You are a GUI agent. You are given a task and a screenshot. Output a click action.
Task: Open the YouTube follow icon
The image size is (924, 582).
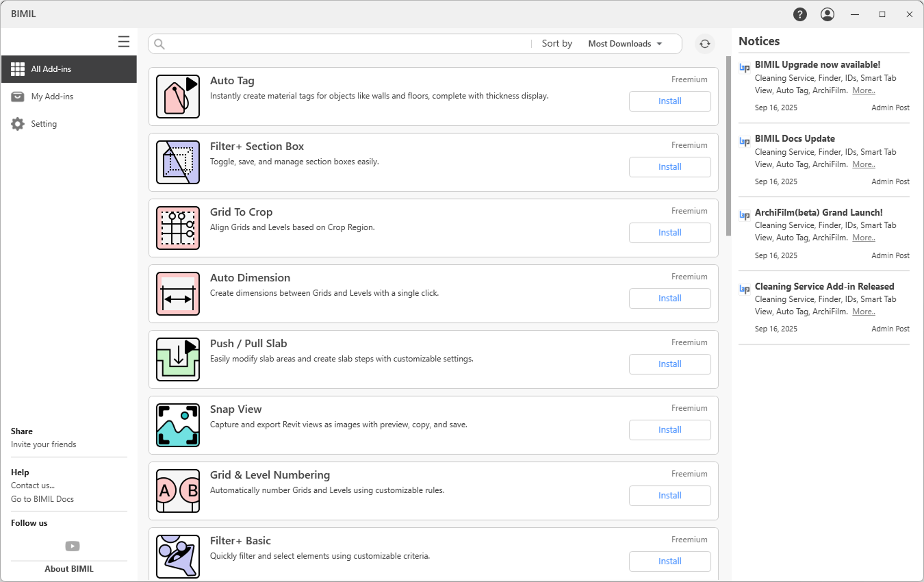click(73, 546)
